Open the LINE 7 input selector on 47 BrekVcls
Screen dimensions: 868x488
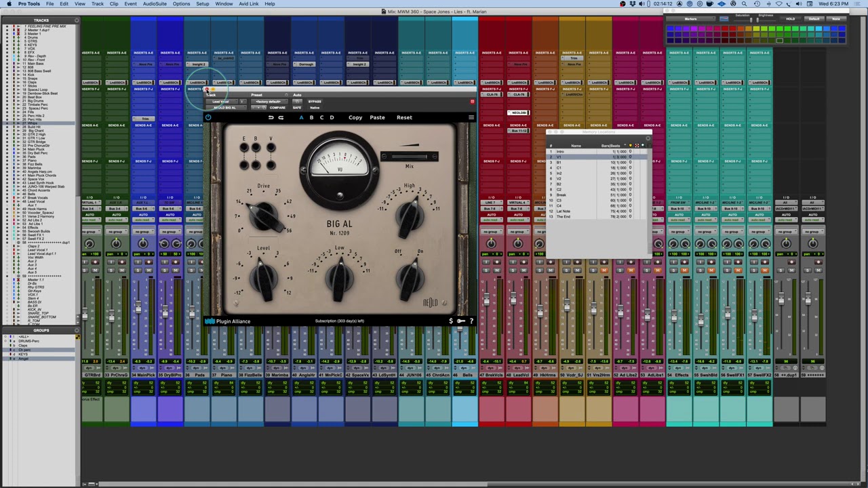[x=490, y=203]
